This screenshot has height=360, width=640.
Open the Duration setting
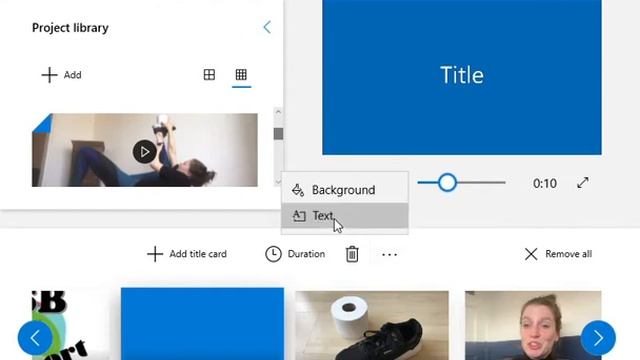[x=296, y=254]
